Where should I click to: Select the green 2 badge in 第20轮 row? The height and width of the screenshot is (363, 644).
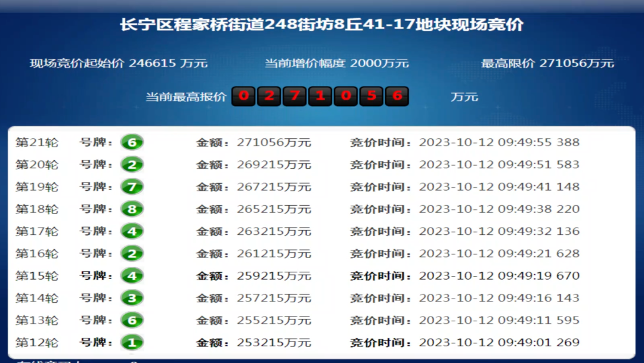pyautogui.click(x=132, y=165)
